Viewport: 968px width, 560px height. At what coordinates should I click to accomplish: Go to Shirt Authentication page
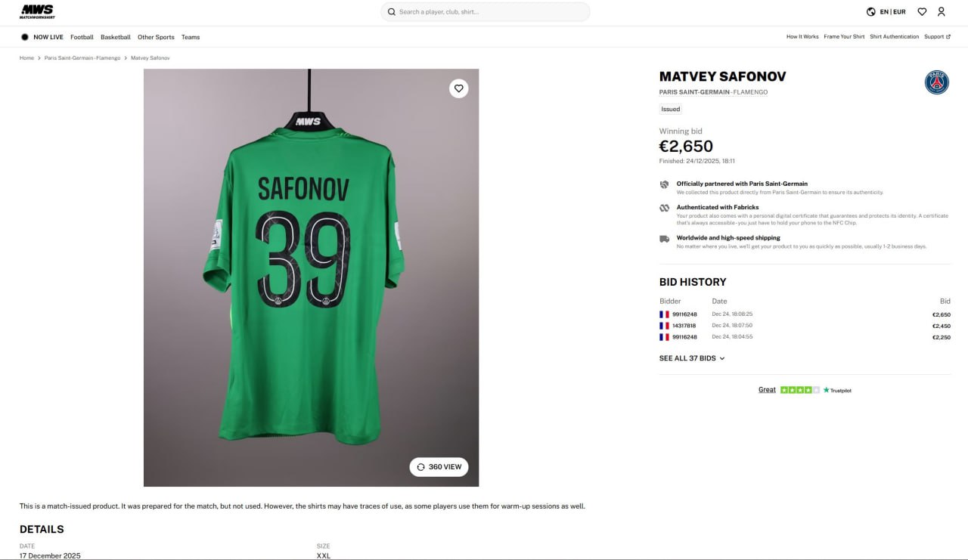pyautogui.click(x=894, y=37)
